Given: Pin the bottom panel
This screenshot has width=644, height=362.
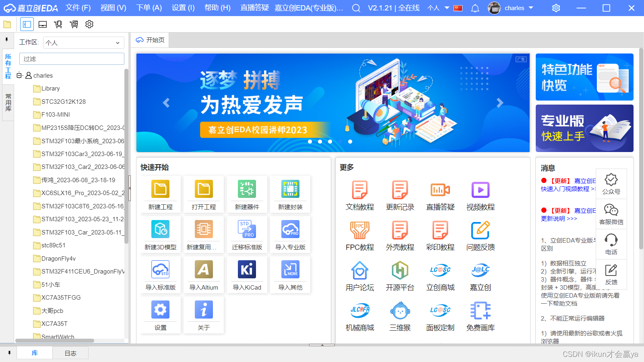Looking at the screenshot, I should [x=9, y=353].
